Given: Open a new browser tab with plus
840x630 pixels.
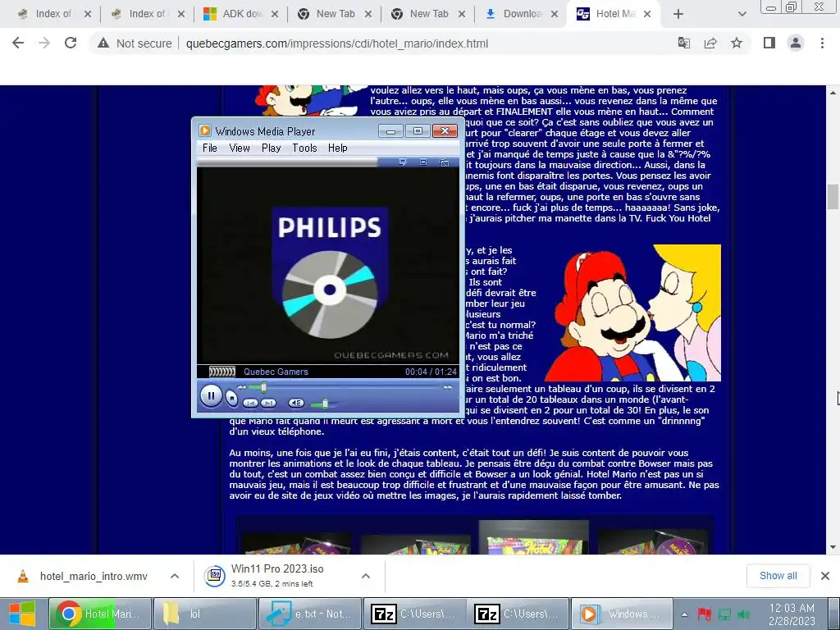Looking at the screenshot, I should point(678,14).
